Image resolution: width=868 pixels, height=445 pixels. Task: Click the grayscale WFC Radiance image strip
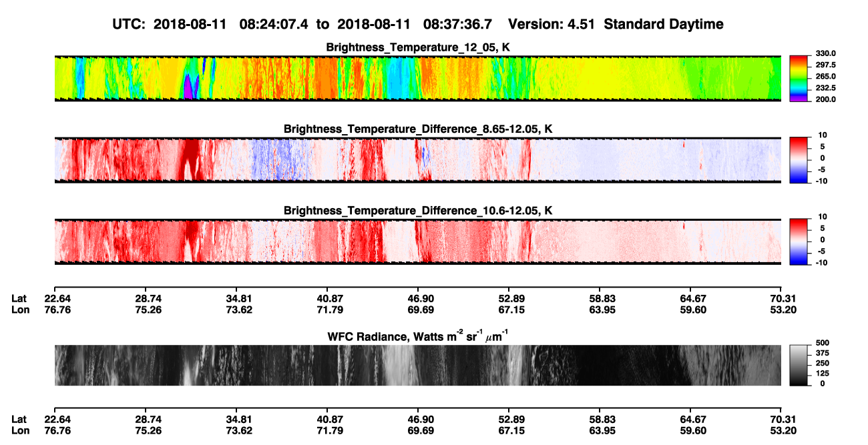pyautogui.click(x=417, y=366)
